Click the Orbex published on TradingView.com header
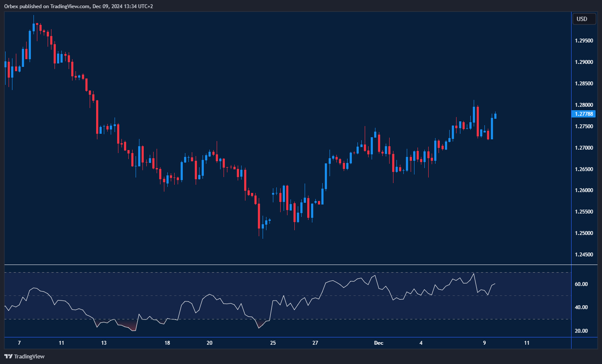Screen dimensions: 602x364 click(78, 6)
